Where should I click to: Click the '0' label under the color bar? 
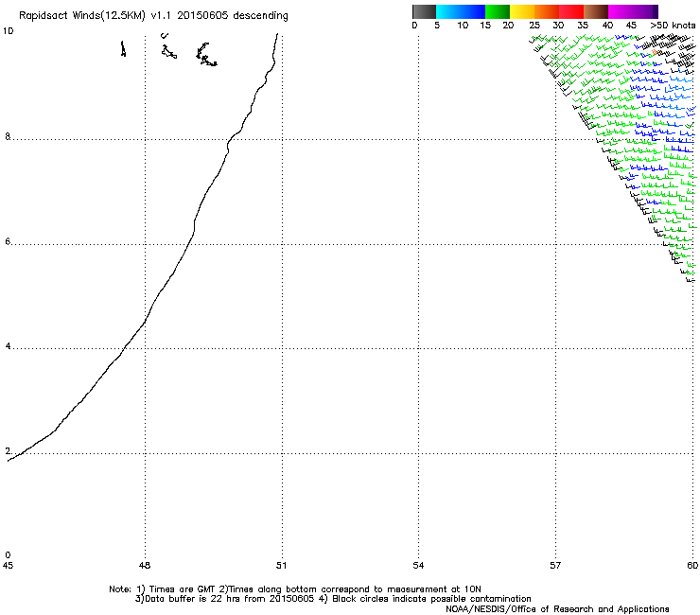(x=414, y=26)
